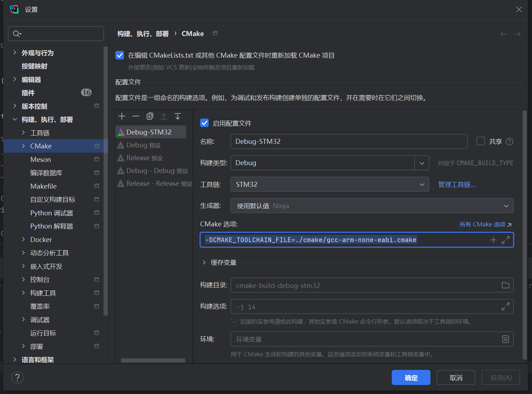The width and height of the screenshot is (532, 394).
Task: Open the 所有 CMake 选项 link
Action: pyautogui.click(x=485, y=225)
